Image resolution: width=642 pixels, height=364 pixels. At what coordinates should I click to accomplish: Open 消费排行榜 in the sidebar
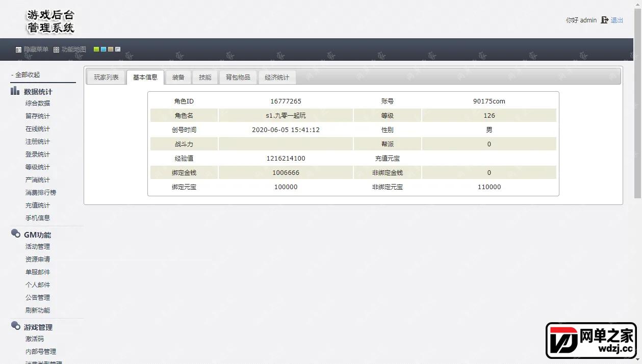coord(41,192)
